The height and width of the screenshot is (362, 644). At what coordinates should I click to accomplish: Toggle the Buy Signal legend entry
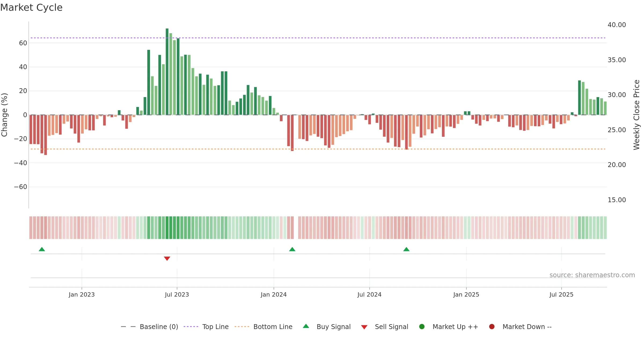(327, 327)
